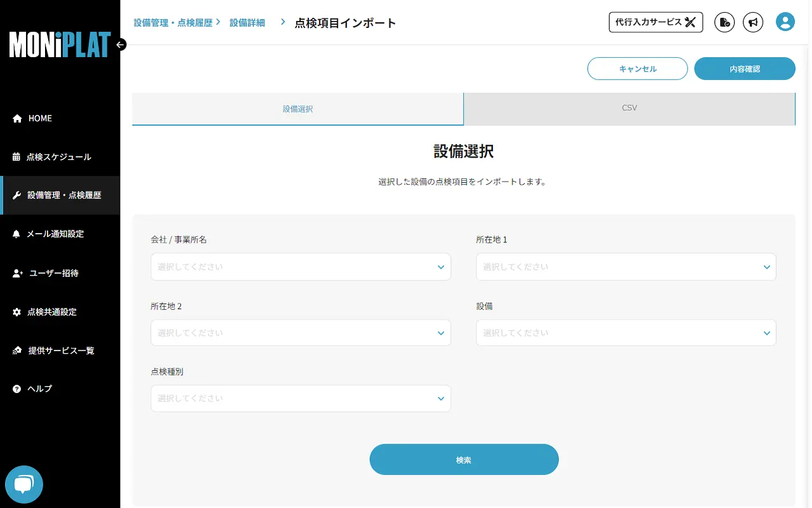This screenshot has height=508, width=812.
Task: Open the chat widget bubble icon
Action: pyautogui.click(x=23, y=484)
